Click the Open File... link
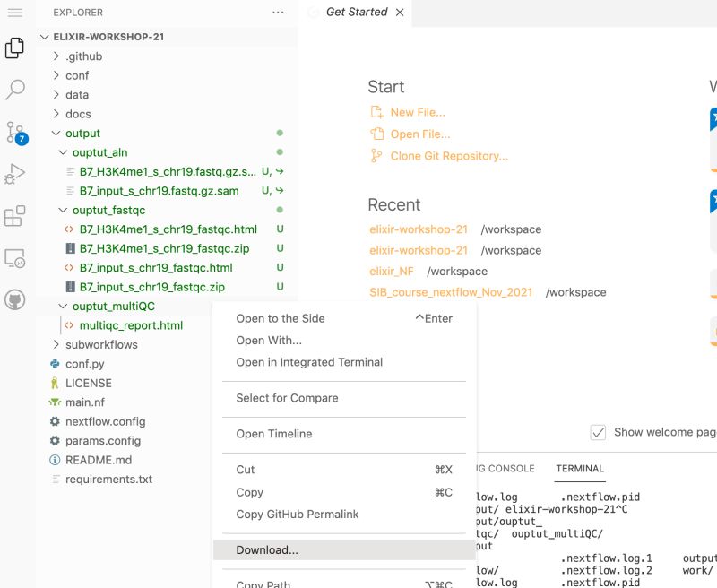This screenshot has height=588, width=717. [x=420, y=134]
